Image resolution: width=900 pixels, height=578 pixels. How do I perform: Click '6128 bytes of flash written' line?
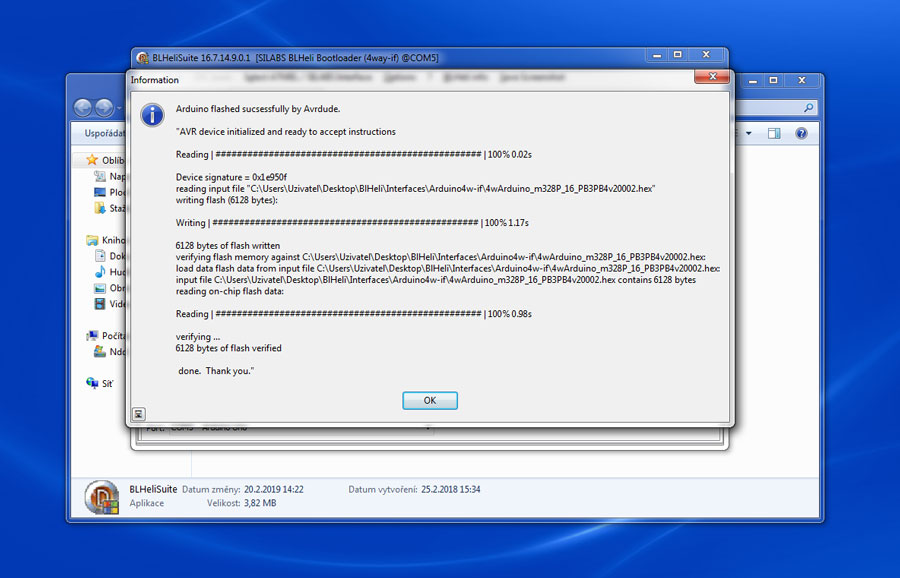click(228, 246)
